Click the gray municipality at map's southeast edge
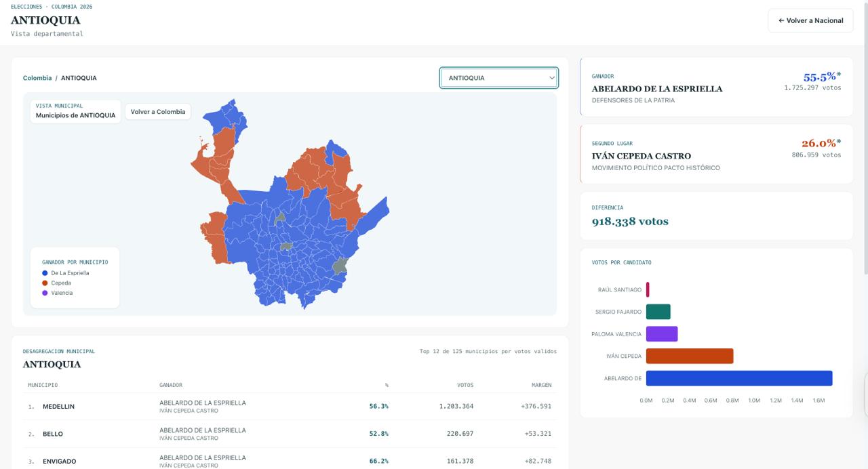The height and width of the screenshot is (469, 868). coord(340,266)
